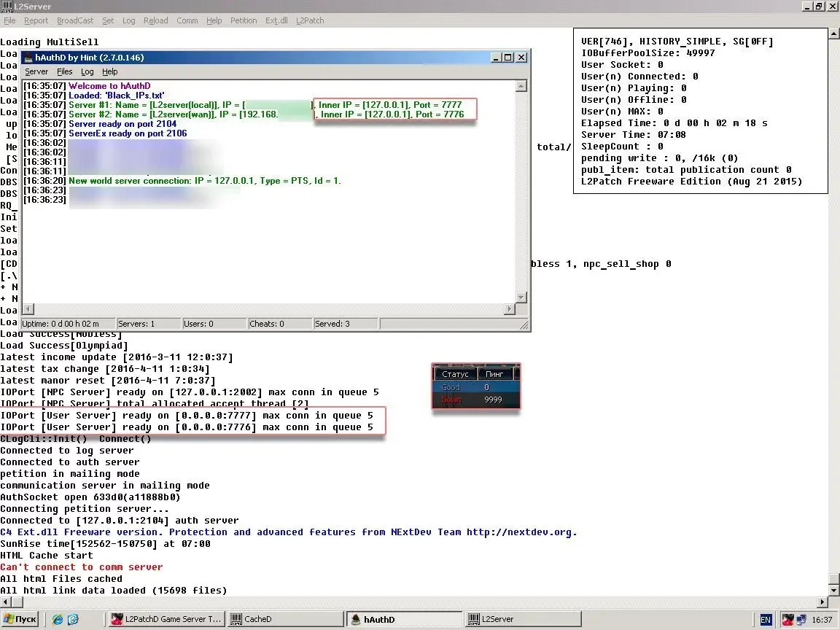This screenshot has width=840, height=630.
Task: Click 'Servers: 1' status bar cell
Action: [149, 324]
